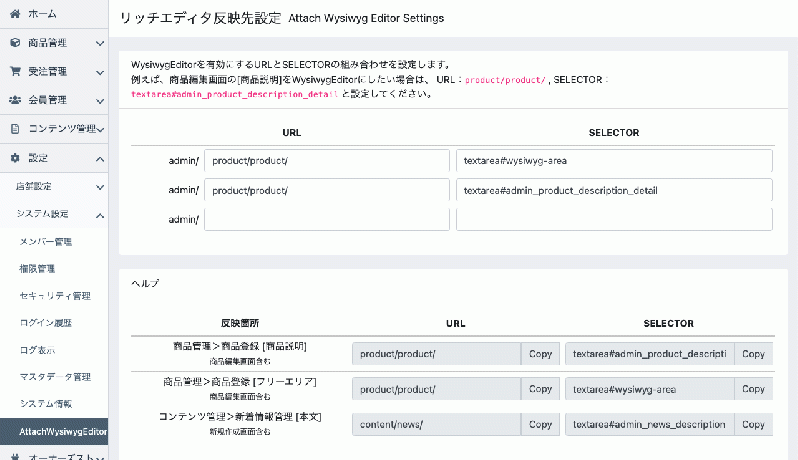Copy URL content/news/ in help
This screenshot has width=798, height=460.
point(540,424)
